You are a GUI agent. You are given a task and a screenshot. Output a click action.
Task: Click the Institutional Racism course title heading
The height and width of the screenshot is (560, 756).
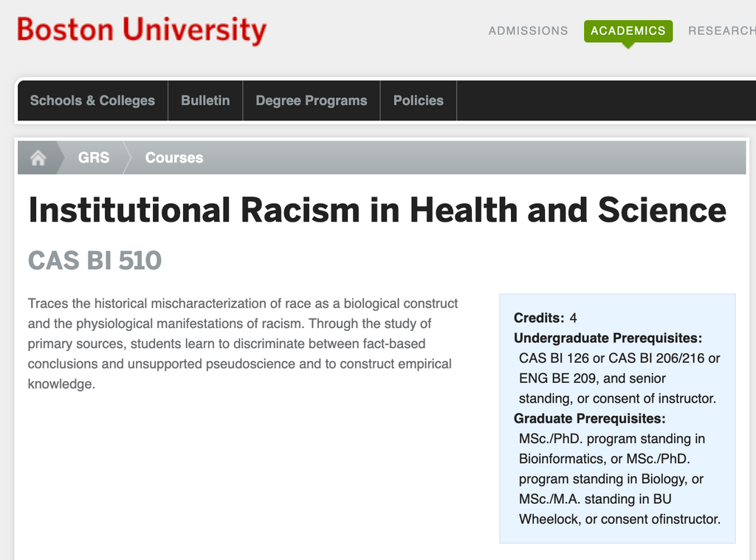click(377, 211)
